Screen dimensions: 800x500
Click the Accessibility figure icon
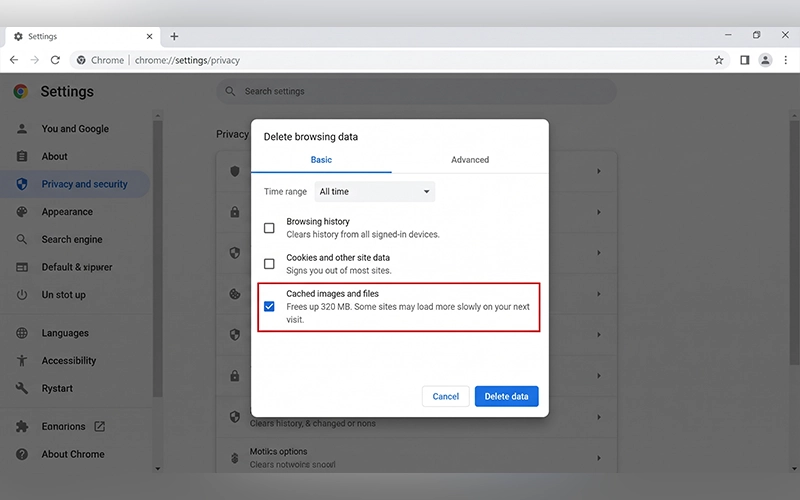21,360
